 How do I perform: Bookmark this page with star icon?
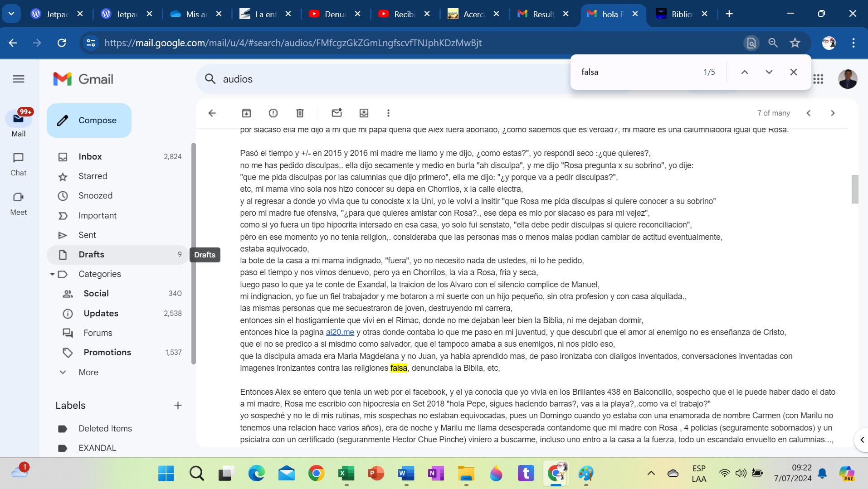pyautogui.click(x=795, y=43)
